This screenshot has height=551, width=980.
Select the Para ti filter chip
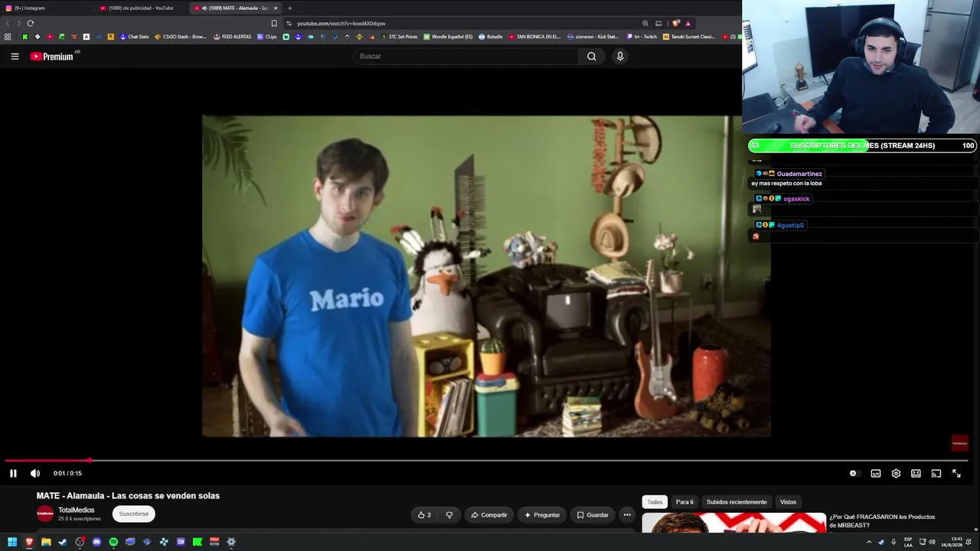(684, 502)
